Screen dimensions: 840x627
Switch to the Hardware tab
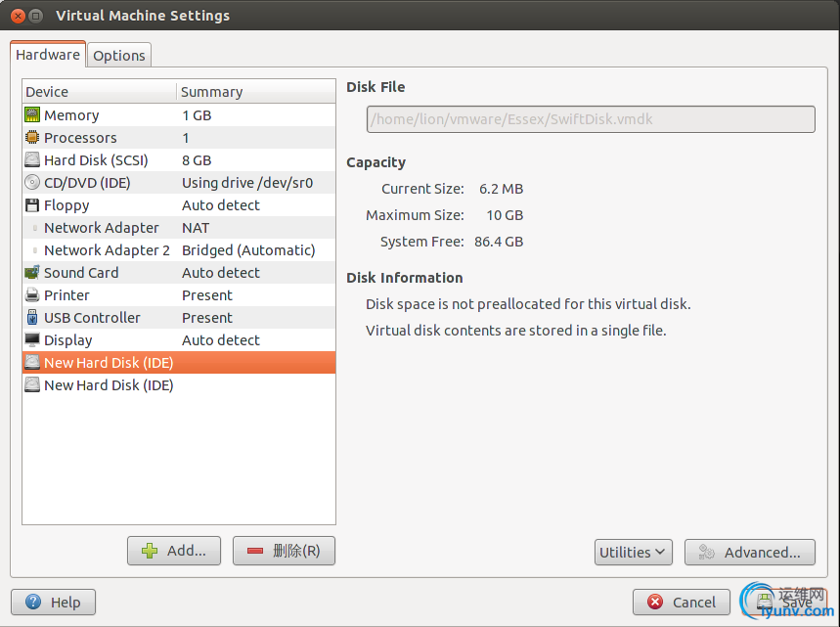[48, 55]
